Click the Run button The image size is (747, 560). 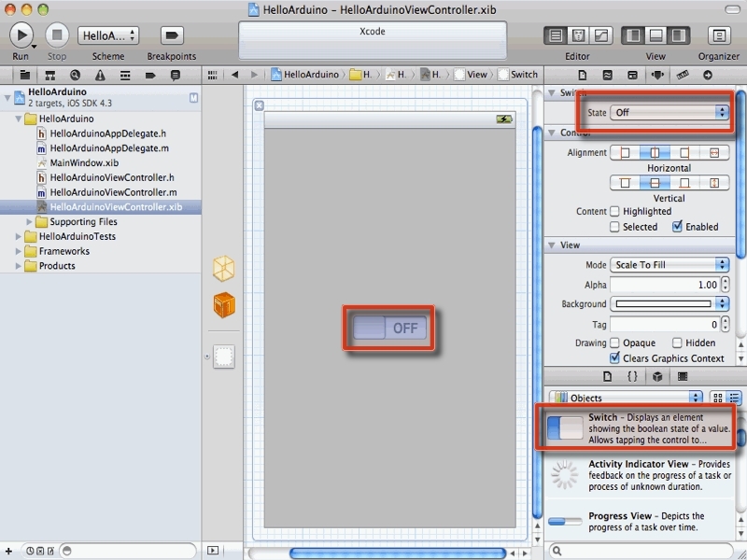point(21,35)
